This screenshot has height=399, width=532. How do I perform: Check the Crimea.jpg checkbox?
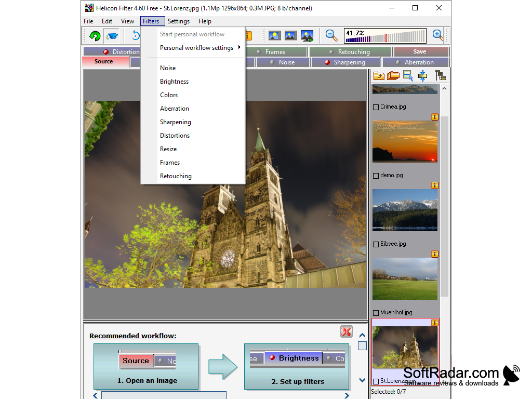pyautogui.click(x=376, y=107)
